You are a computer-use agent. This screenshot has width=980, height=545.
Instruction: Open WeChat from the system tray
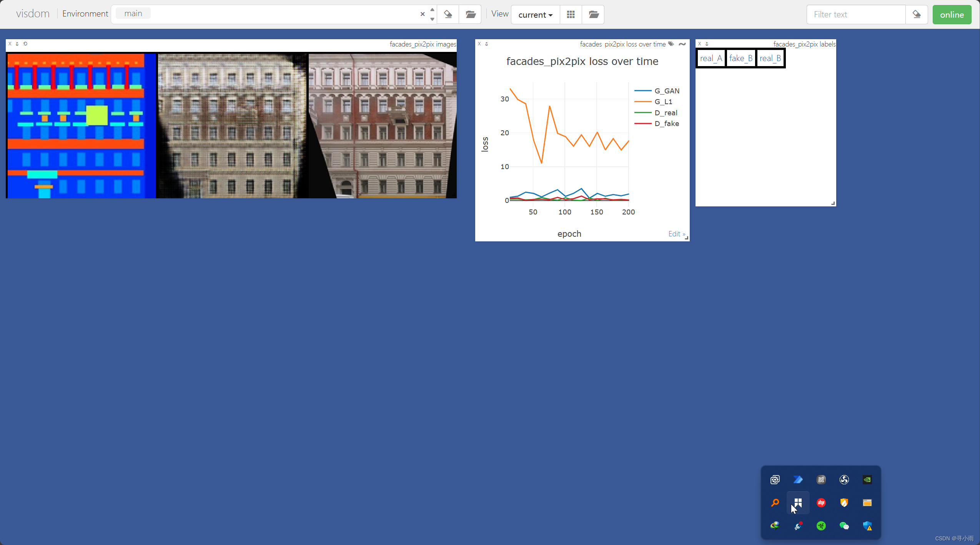(844, 526)
